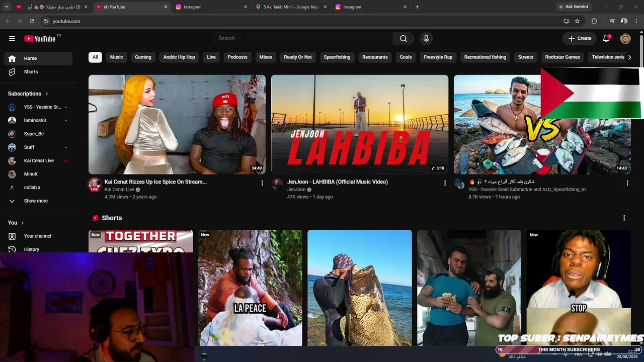Screen dimensions: 644x362
Task: Open options for Kai Cenat Rizzes video
Action: point(262,183)
